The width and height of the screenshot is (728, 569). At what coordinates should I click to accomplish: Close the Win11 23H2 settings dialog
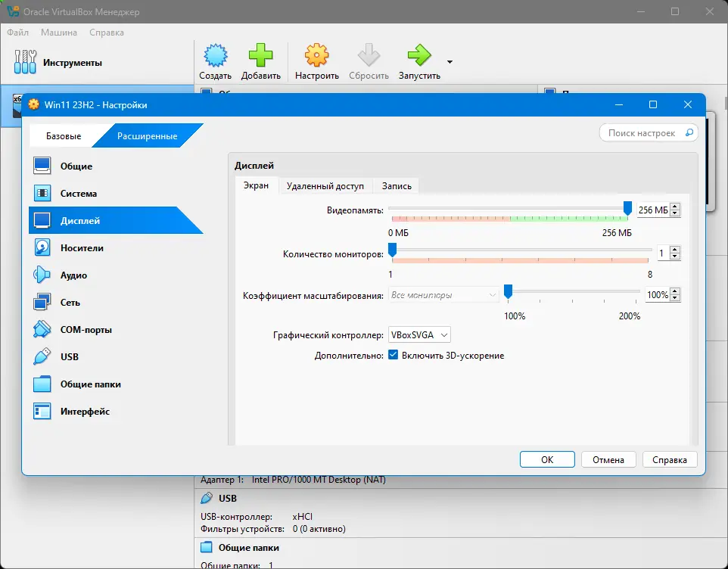pos(688,104)
